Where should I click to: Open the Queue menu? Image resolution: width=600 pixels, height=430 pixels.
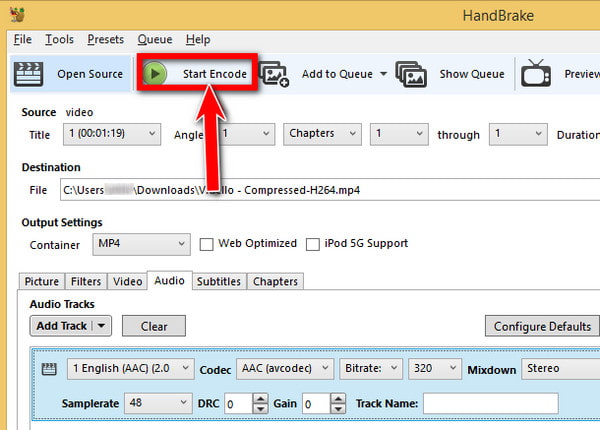click(x=155, y=39)
